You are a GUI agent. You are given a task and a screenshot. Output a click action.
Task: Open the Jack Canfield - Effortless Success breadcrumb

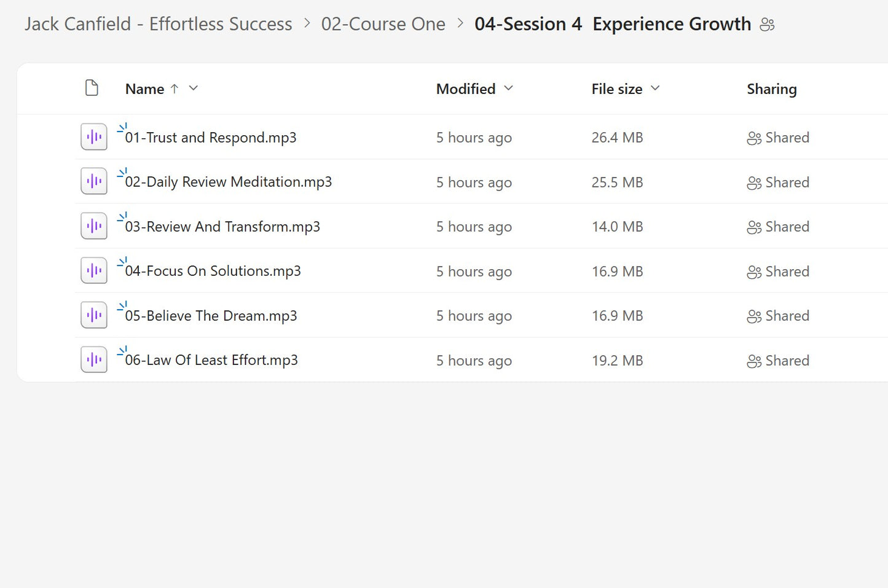[x=157, y=24]
